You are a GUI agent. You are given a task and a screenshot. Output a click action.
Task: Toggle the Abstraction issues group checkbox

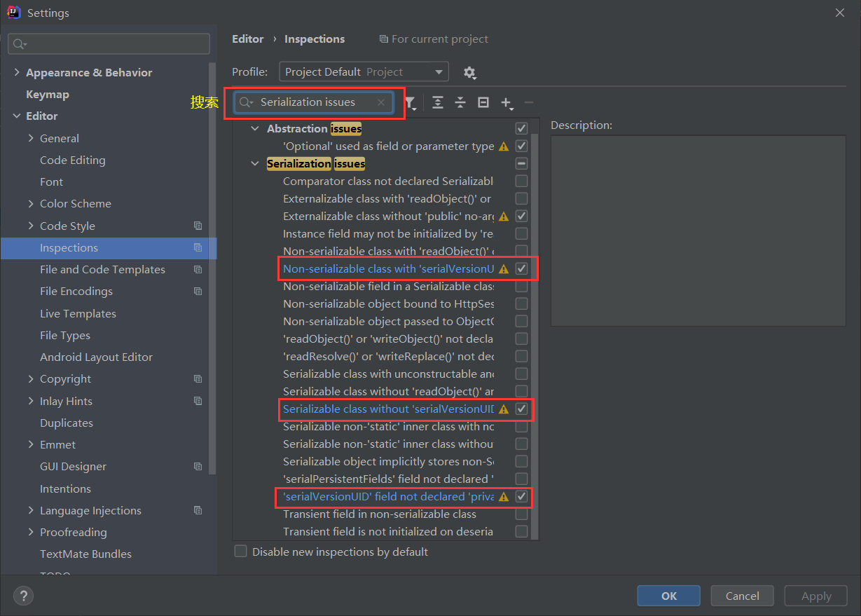pyautogui.click(x=521, y=128)
